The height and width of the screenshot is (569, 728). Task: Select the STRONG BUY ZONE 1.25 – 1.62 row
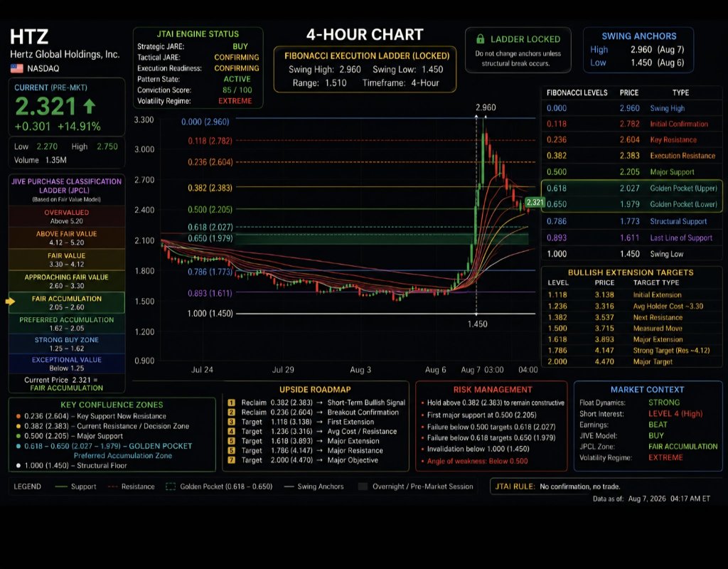pyautogui.click(x=67, y=344)
